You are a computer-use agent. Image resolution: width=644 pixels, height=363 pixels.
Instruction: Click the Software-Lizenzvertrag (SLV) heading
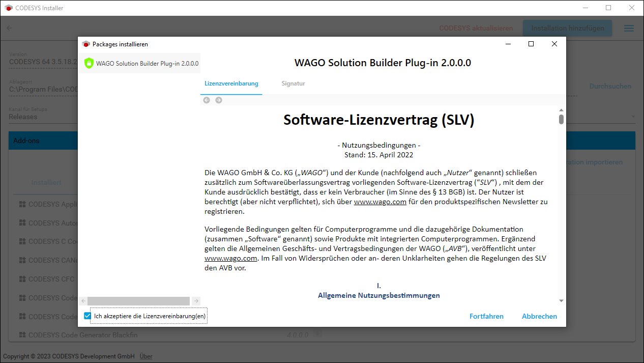pos(379,120)
